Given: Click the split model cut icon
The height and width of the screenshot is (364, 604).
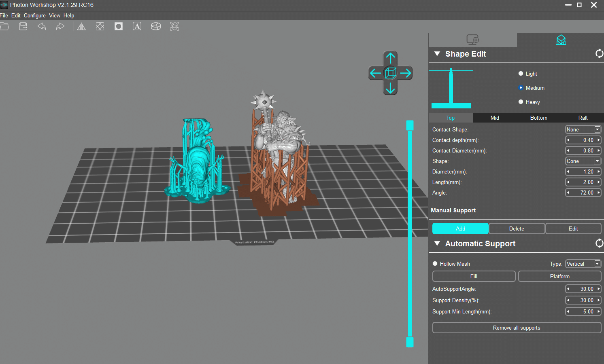Looking at the screenshot, I should point(156,27).
